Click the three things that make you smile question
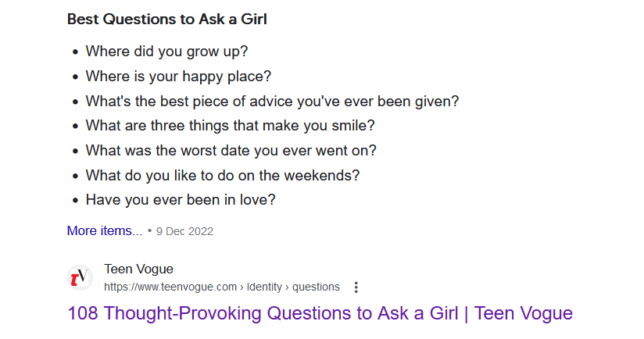This screenshot has height=339, width=644. click(x=230, y=126)
